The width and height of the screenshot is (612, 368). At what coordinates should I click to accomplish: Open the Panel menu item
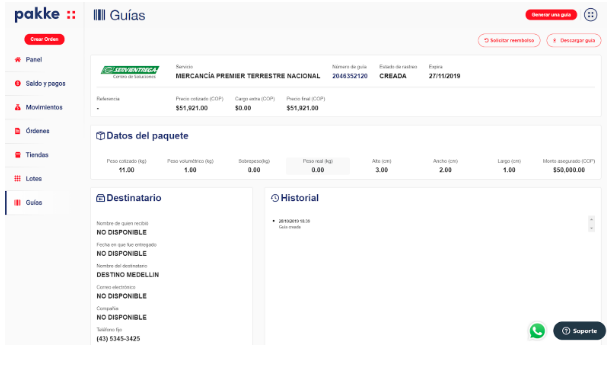point(34,60)
